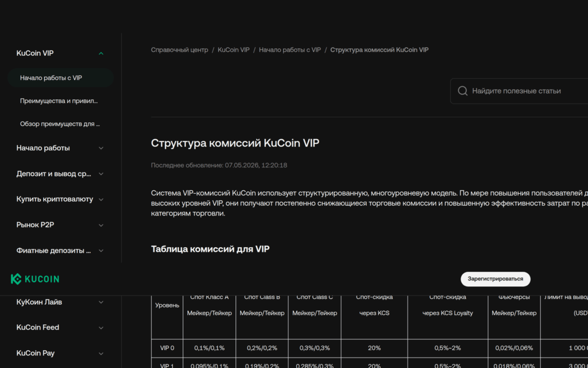Open Преимущества и привил... sidebar item
Image resolution: width=588 pixels, height=368 pixels.
59,101
